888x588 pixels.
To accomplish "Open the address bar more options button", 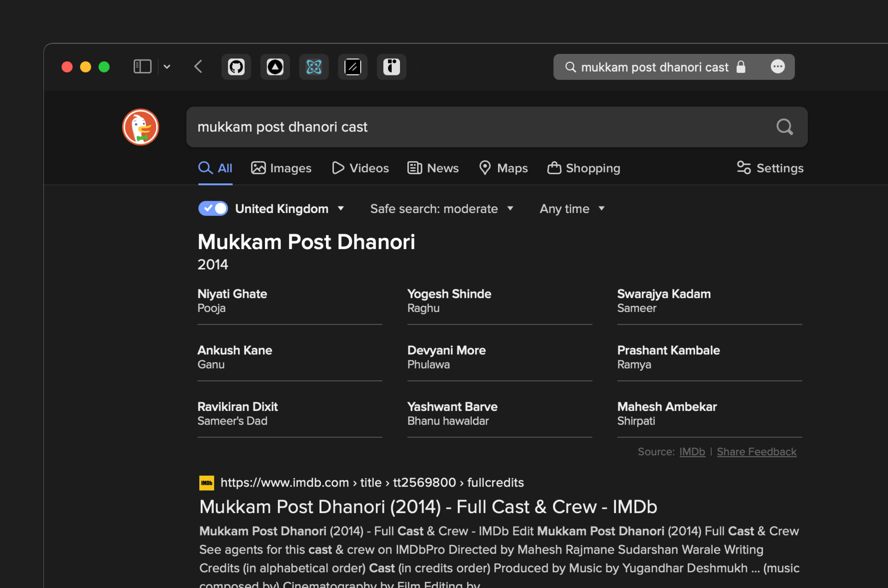I will pos(777,67).
